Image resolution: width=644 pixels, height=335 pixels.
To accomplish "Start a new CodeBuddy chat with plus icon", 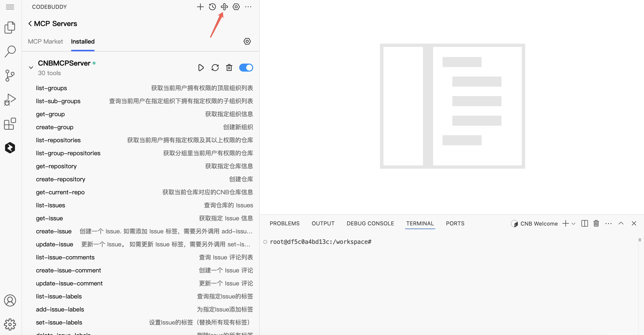I will tap(200, 7).
